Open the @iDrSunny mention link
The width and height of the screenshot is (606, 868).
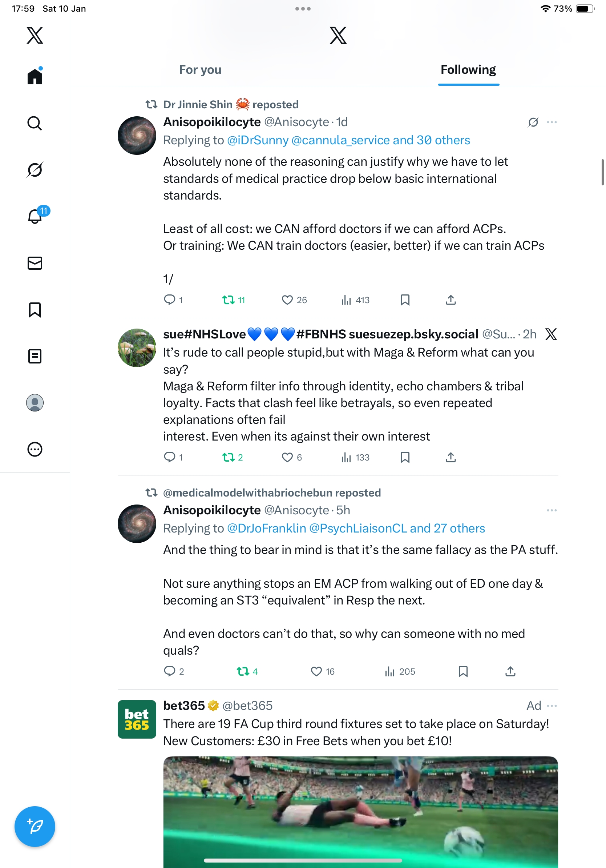258,140
